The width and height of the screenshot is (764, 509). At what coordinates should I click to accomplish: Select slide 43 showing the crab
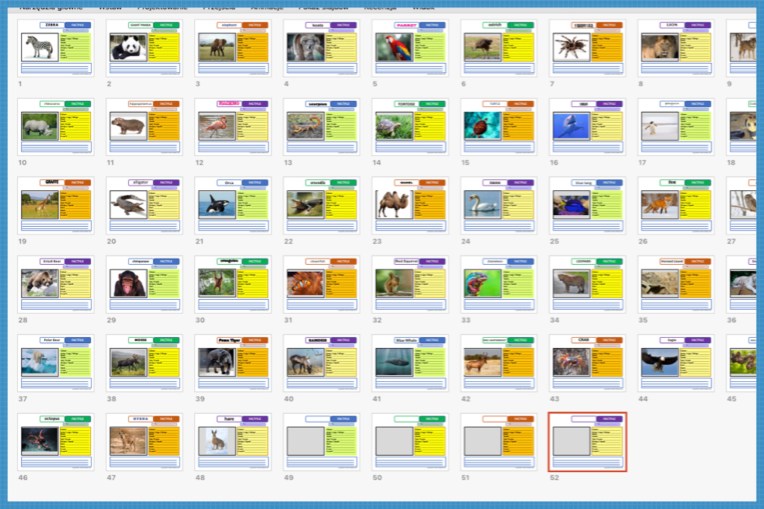click(588, 363)
